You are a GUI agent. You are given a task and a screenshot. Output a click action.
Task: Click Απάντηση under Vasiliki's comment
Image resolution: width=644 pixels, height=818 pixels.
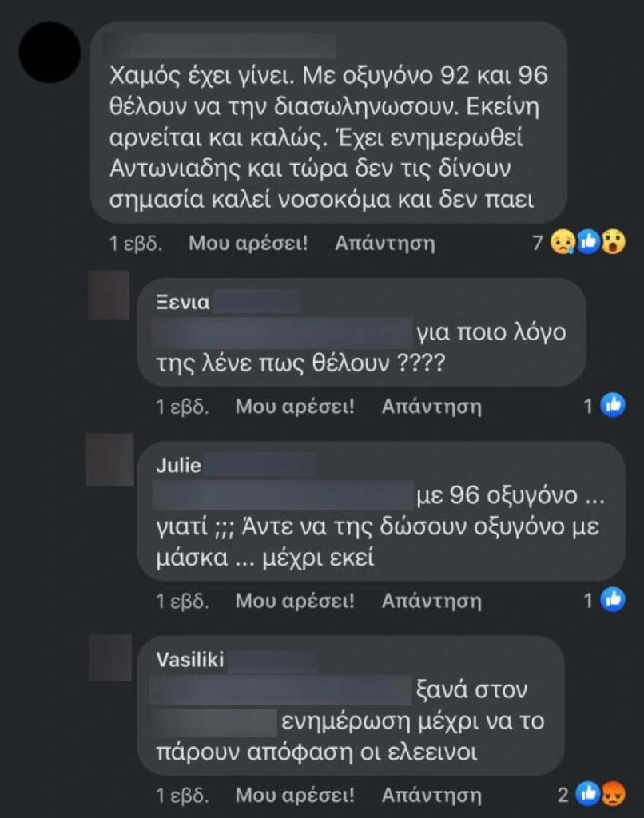coord(431,795)
